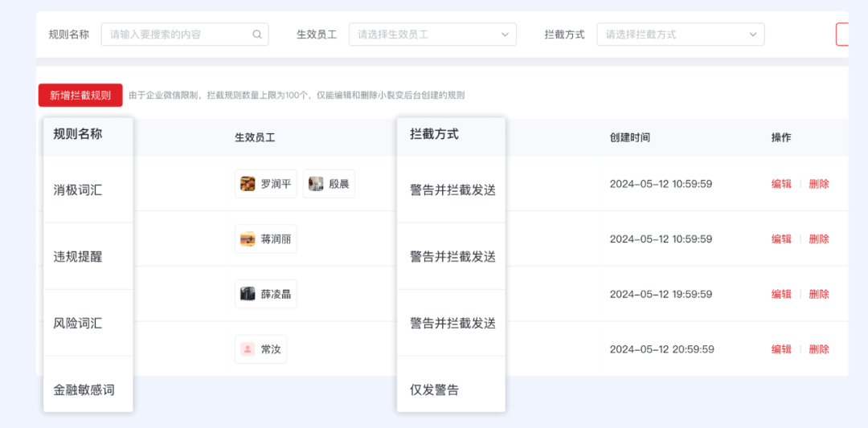Click the 创建时间 column header
868x428 pixels.
630,137
